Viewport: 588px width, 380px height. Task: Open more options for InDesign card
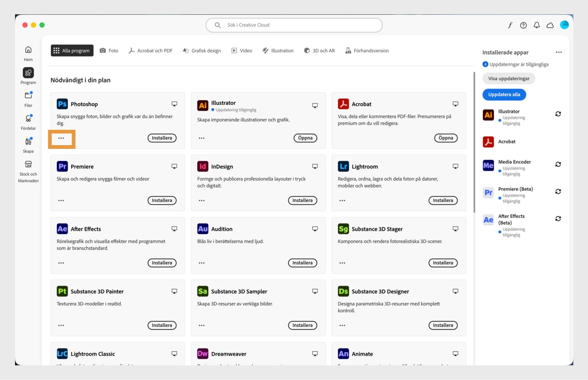coord(202,201)
